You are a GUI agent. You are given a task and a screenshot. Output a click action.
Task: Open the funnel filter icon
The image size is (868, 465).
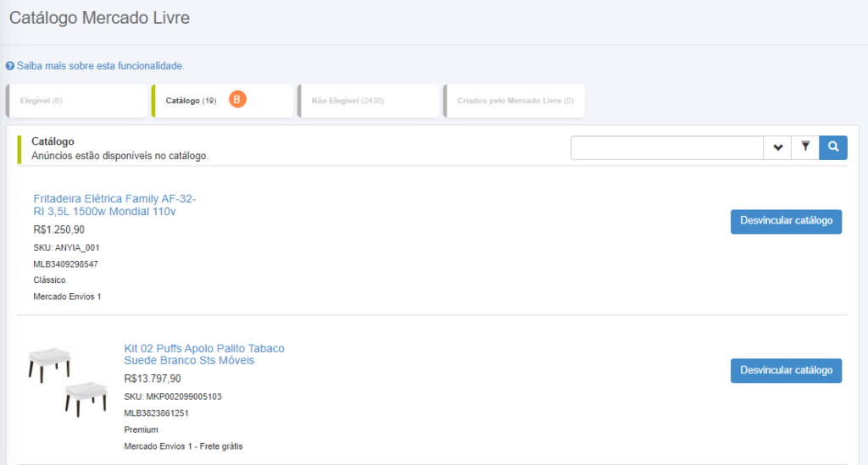coord(805,147)
